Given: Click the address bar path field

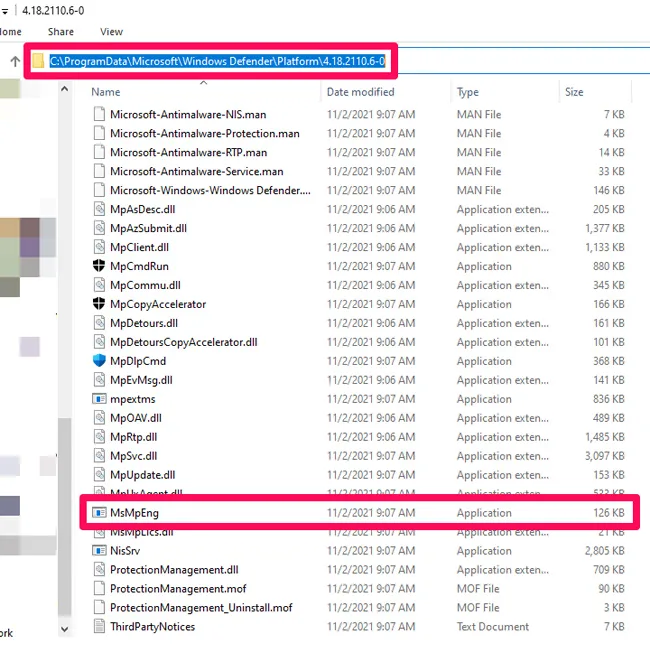Looking at the screenshot, I should [x=217, y=61].
